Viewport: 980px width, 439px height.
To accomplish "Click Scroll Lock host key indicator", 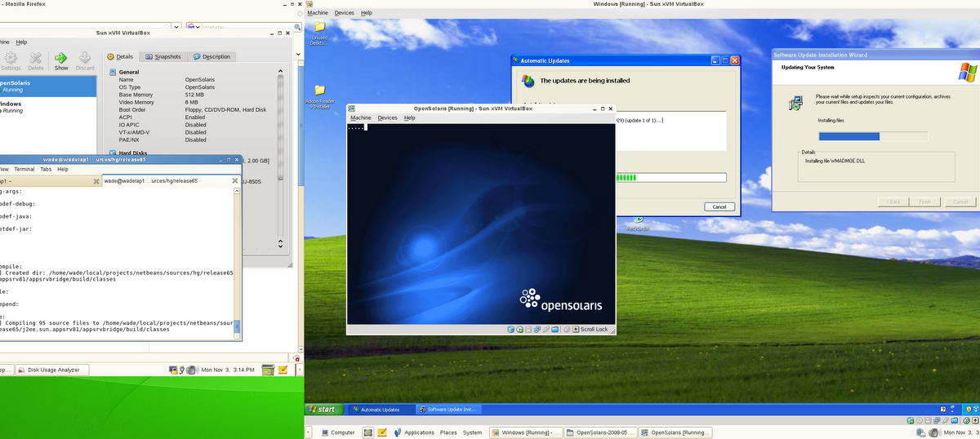I will click(590, 329).
